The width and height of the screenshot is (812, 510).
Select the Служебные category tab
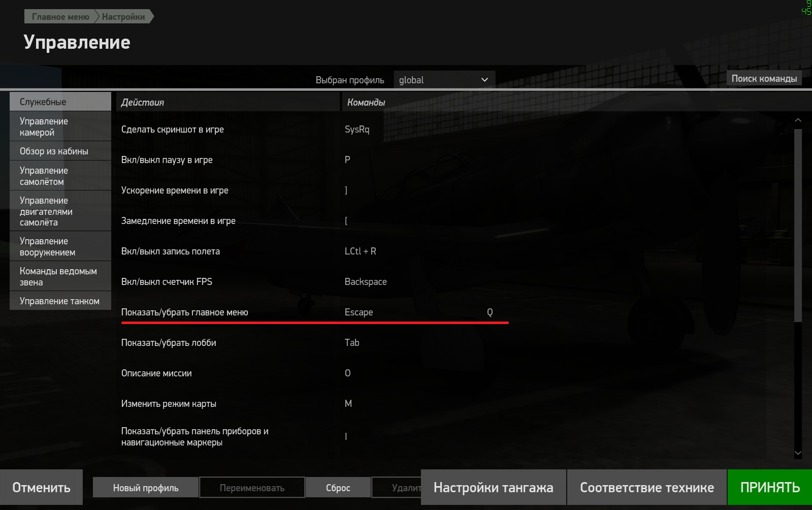[x=60, y=102]
